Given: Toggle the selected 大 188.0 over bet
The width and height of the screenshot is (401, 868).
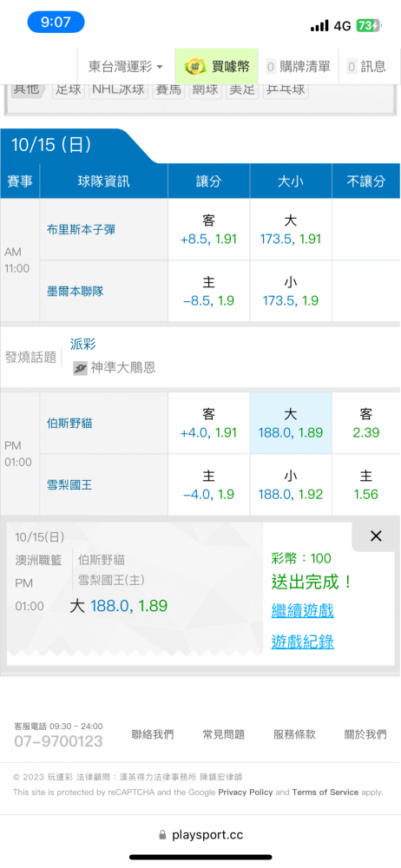Looking at the screenshot, I should click(x=291, y=423).
